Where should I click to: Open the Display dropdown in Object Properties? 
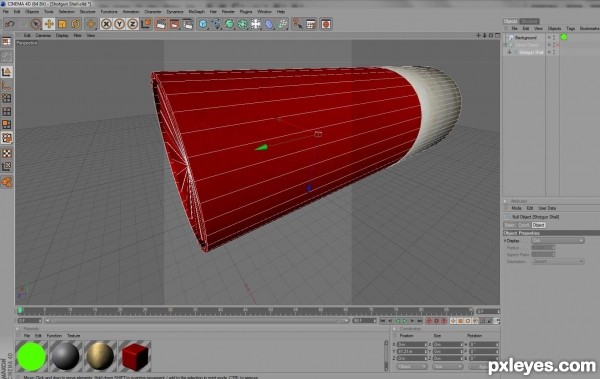[558, 240]
